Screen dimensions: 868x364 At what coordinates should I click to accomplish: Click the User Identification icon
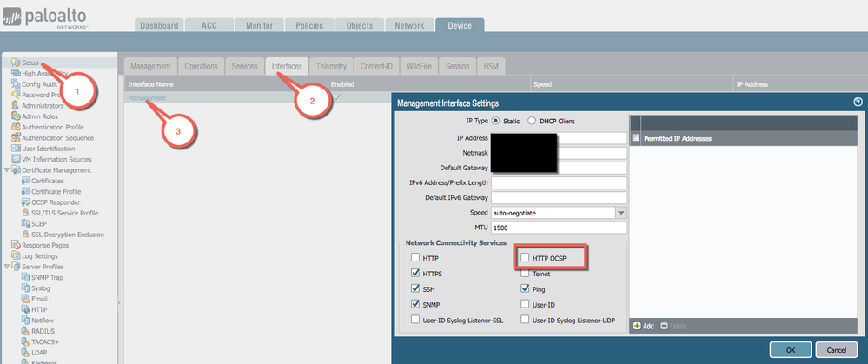point(16,149)
